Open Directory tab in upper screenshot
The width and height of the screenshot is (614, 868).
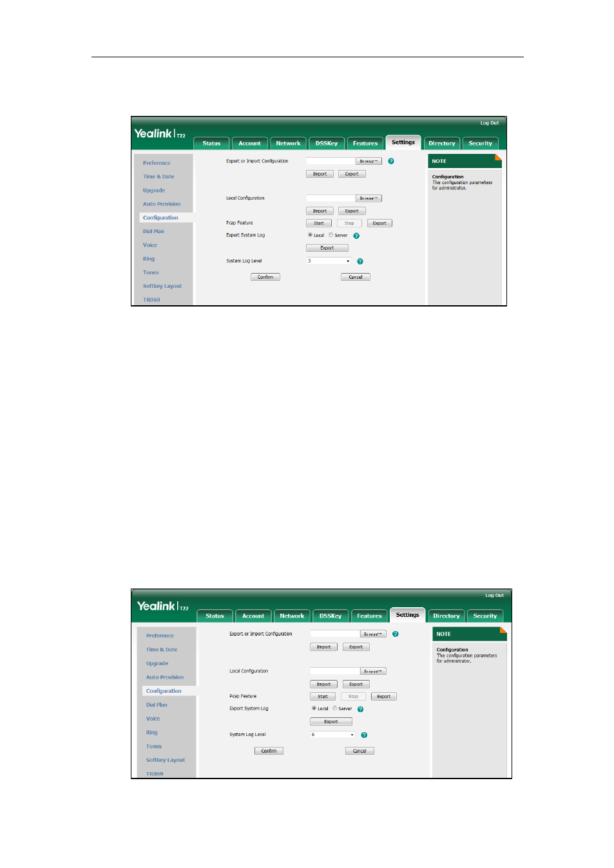point(442,144)
